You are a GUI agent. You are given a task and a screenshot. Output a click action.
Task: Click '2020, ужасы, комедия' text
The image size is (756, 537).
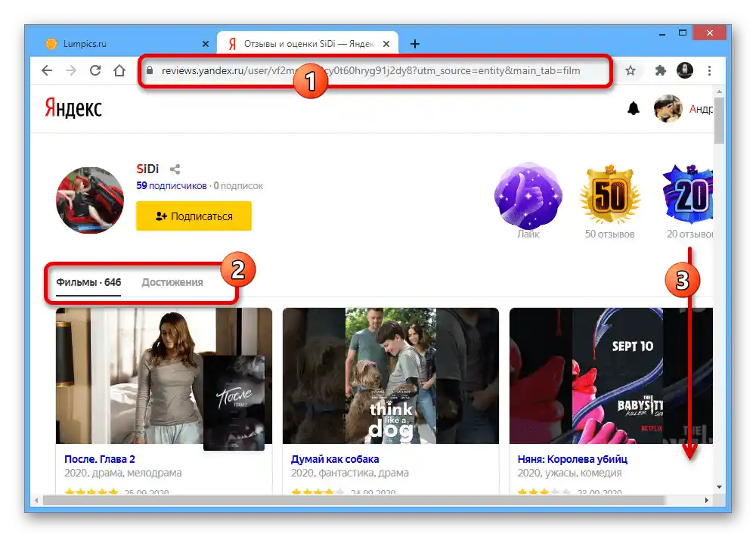pyautogui.click(x=569, y=473)
